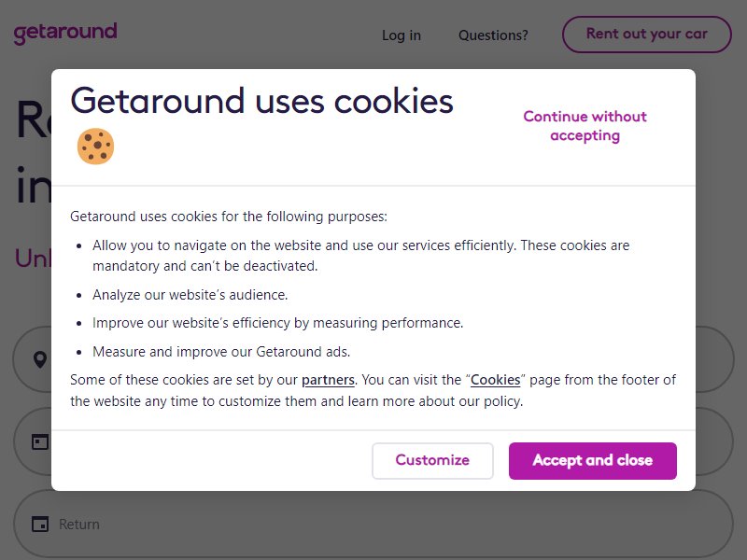Click the Measure and improve ads bullet
Image resolution: width=747 pixels, height=560 pixels.
221,352
